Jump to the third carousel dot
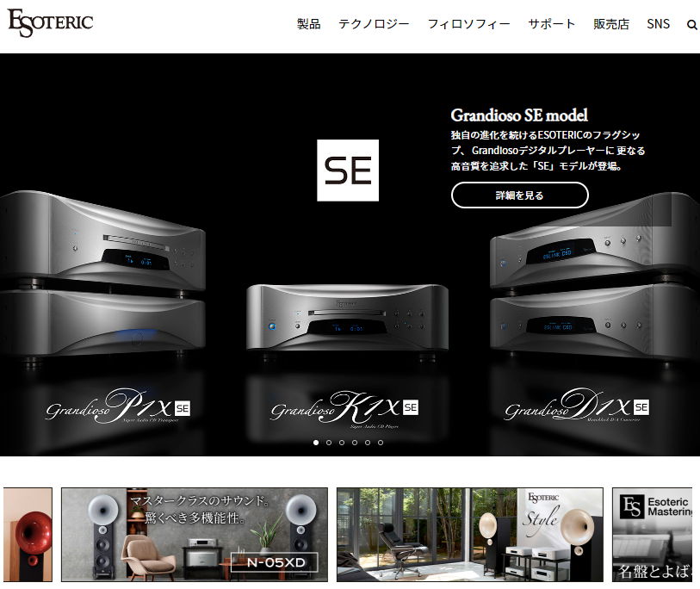 (x=342, y=443)
